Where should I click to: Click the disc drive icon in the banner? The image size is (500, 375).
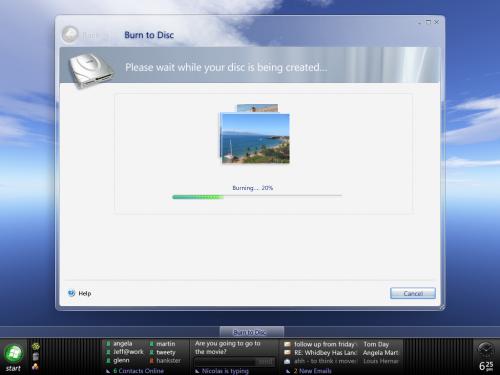(x=91, y=71)
